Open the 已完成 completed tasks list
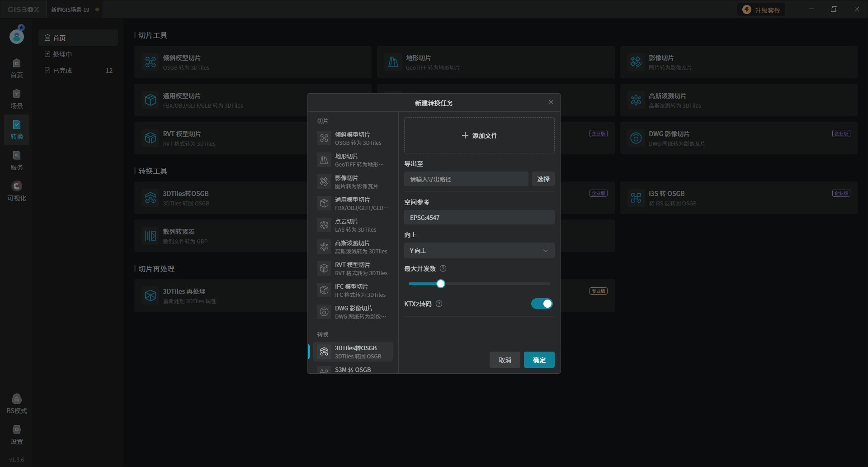The height and width of the screenshot is (467, 868). pyautogui.click(x=78, y=71)
